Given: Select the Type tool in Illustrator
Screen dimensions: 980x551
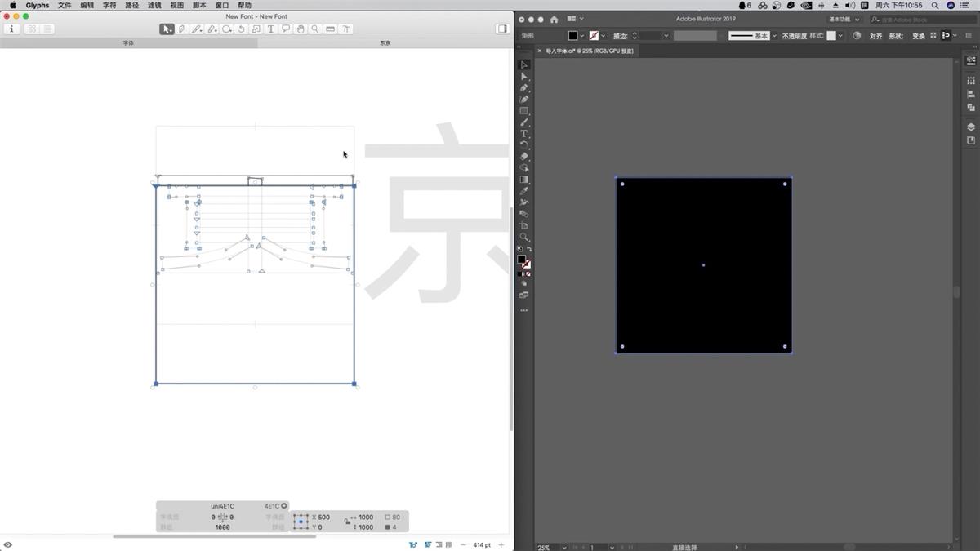Looking at the screenshot, I should 524,134.
